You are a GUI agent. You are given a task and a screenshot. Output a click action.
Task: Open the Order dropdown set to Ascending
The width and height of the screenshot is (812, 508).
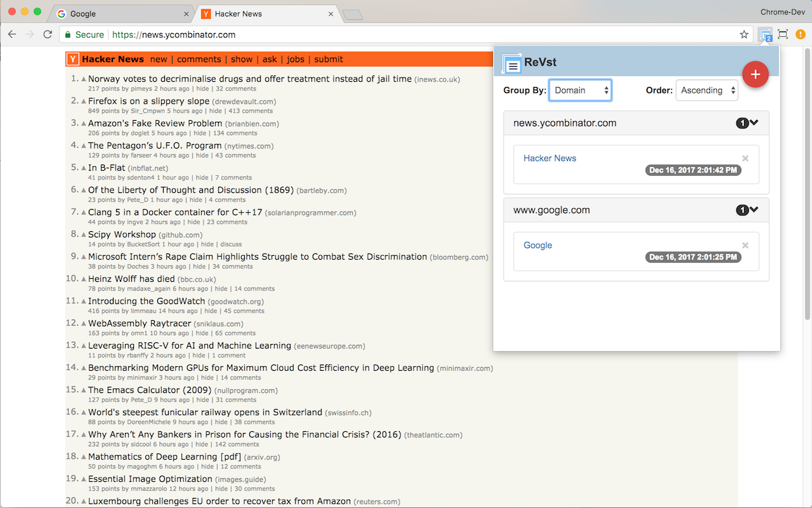707,90
